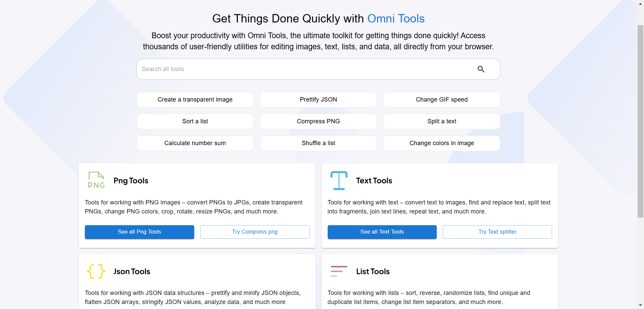
Task: Open Create a transparent image tool
Action: 195,100
